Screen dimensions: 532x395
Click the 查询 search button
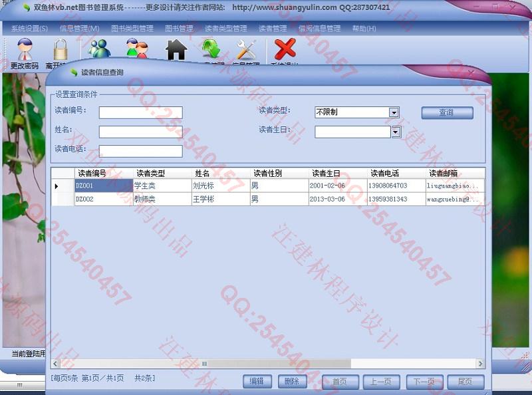pos(447,112)
